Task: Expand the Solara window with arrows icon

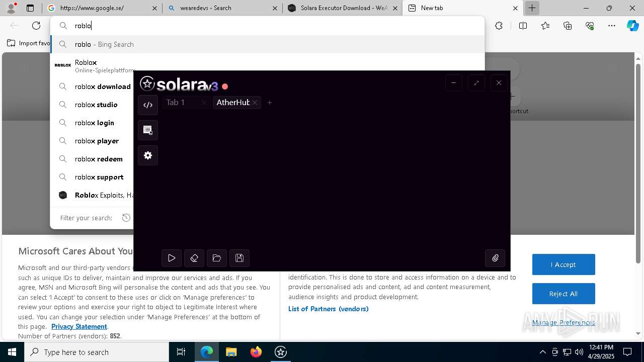Action: pos(476,83)
